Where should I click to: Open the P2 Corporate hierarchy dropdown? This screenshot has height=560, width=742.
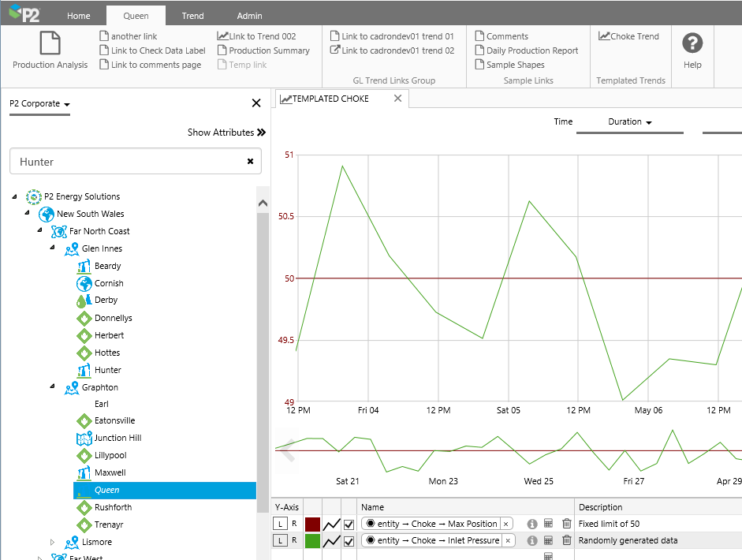click(x=40, y=104)
